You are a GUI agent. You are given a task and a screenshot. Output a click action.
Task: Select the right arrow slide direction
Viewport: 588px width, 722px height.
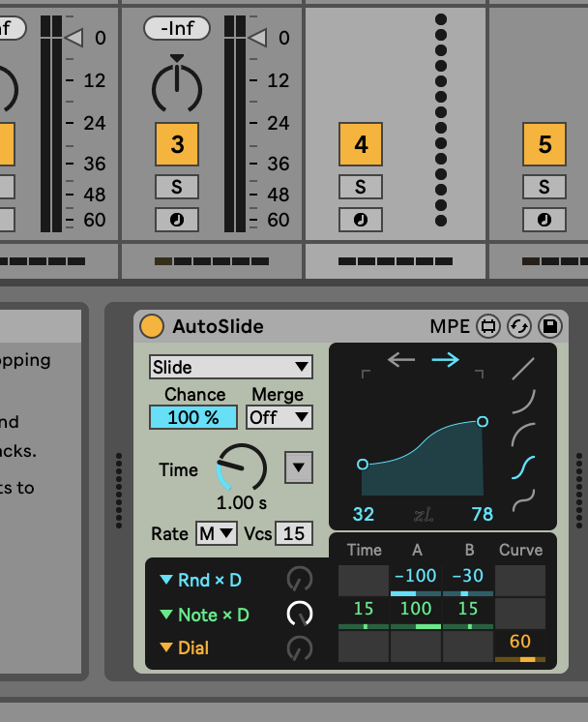tap(446, 360)
